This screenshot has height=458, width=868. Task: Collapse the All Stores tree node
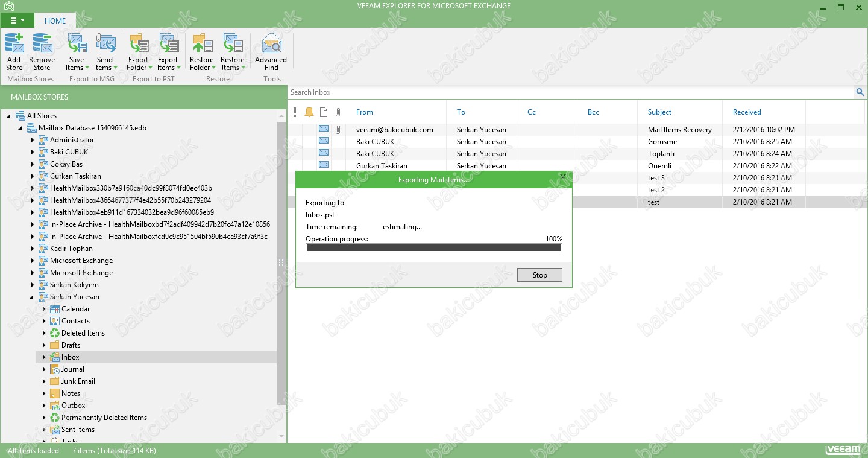coord(9,116)
